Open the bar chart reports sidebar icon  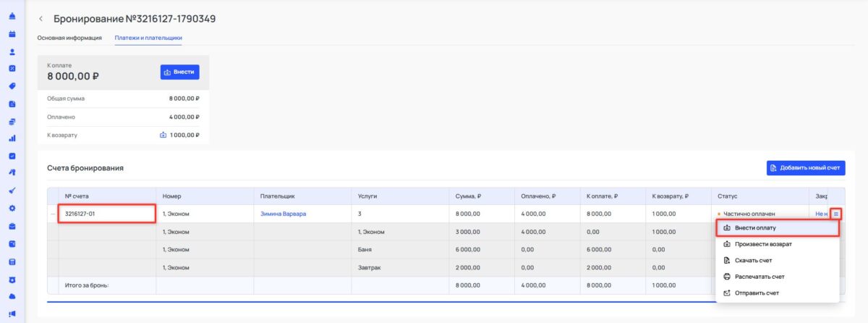[12, 138]
